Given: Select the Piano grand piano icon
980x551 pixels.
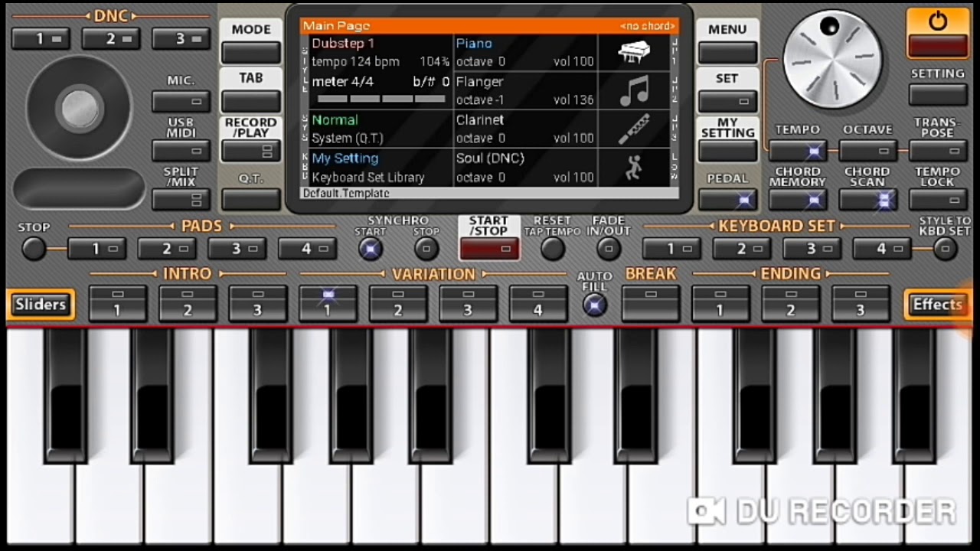Looking at the screenshot, I should 633,53.
